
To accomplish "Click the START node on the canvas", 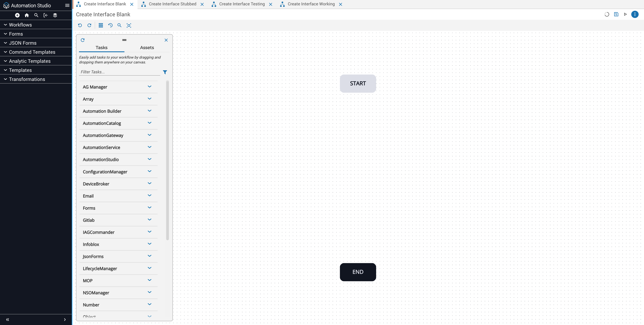I will point(358,83).
